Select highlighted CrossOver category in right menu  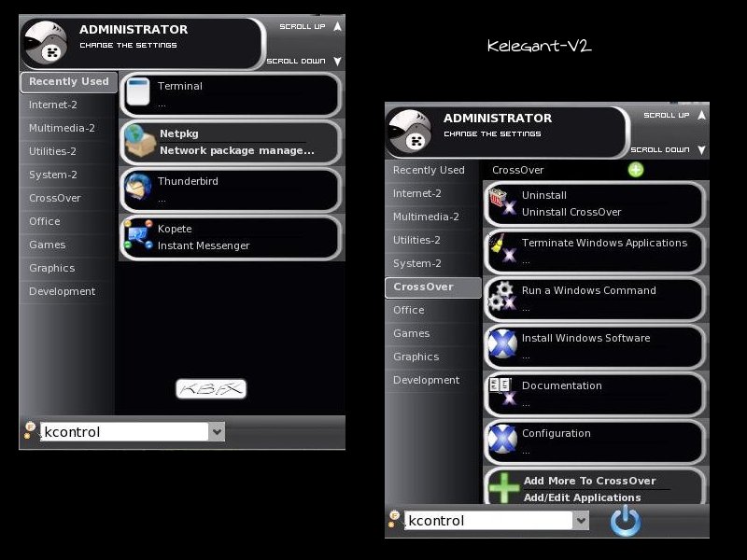coord(433,287)
